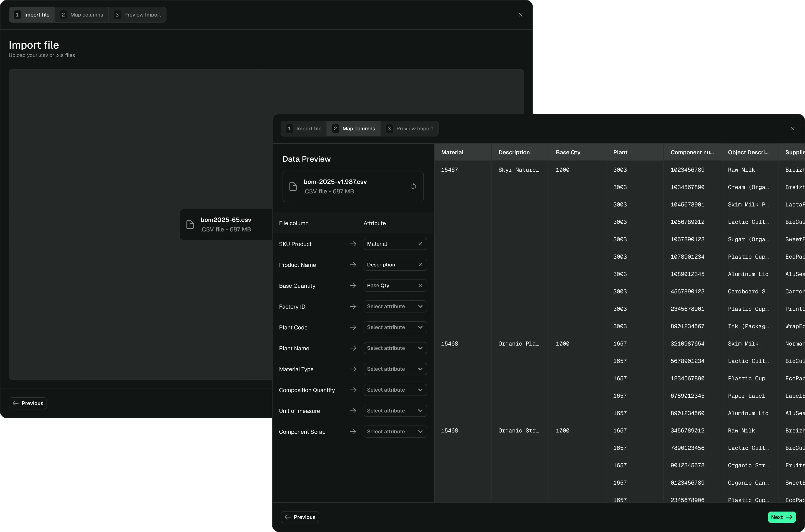The width and height of the screenshot is (805, 532).
Task: Click the refresh icon next to bom-2025-v1.987.csv
Action: 413,186
